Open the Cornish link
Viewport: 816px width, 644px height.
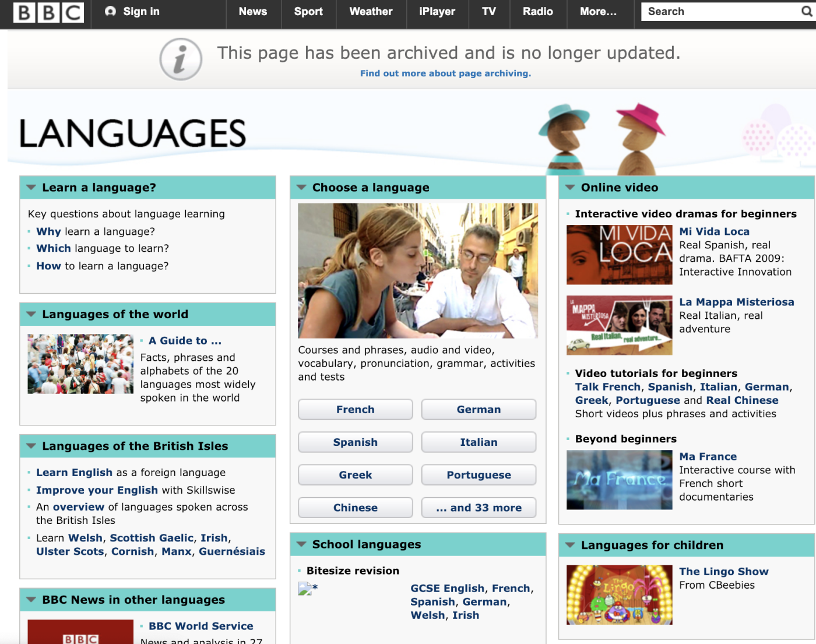tap(133, 551)
